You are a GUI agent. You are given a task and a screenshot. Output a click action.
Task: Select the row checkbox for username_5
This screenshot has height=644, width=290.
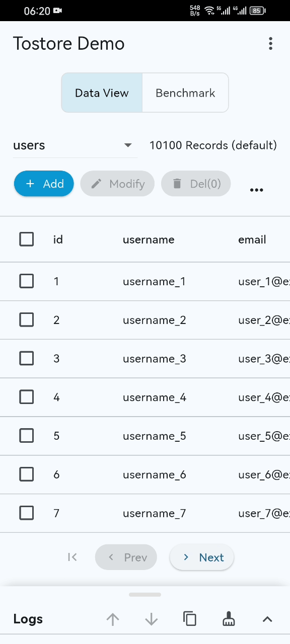pos(26,435)
